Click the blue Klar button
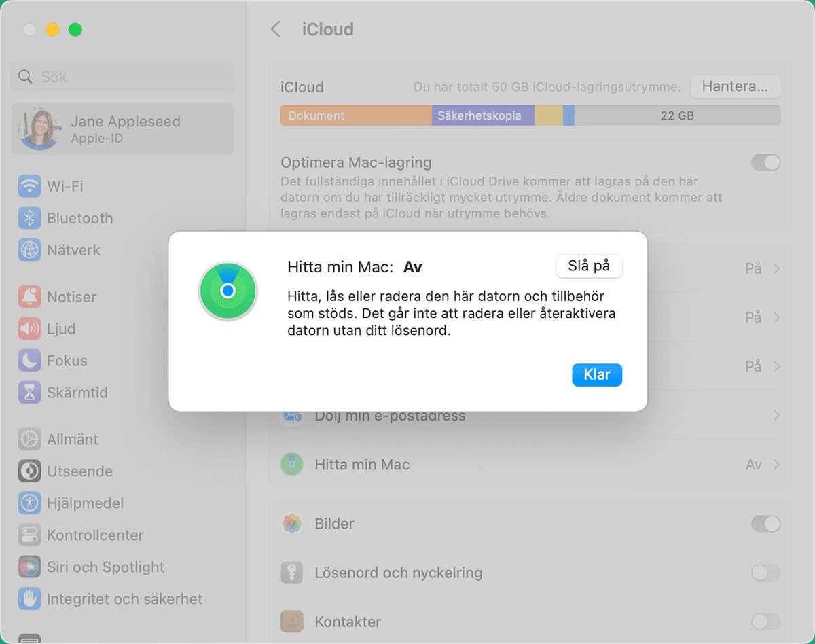 (596, 375)
